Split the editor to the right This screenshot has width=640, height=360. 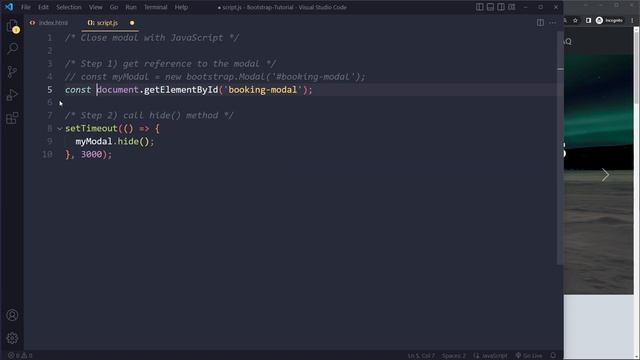tap(540, 23)
